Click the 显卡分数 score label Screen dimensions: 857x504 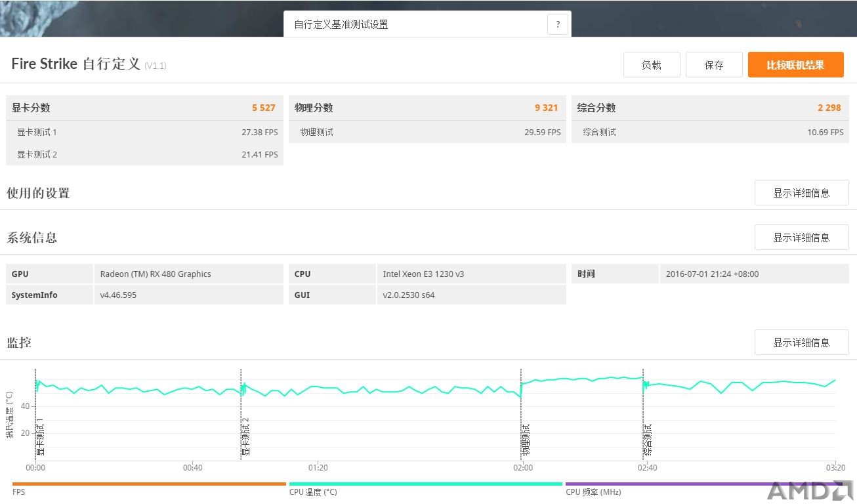tap(31, 108)
